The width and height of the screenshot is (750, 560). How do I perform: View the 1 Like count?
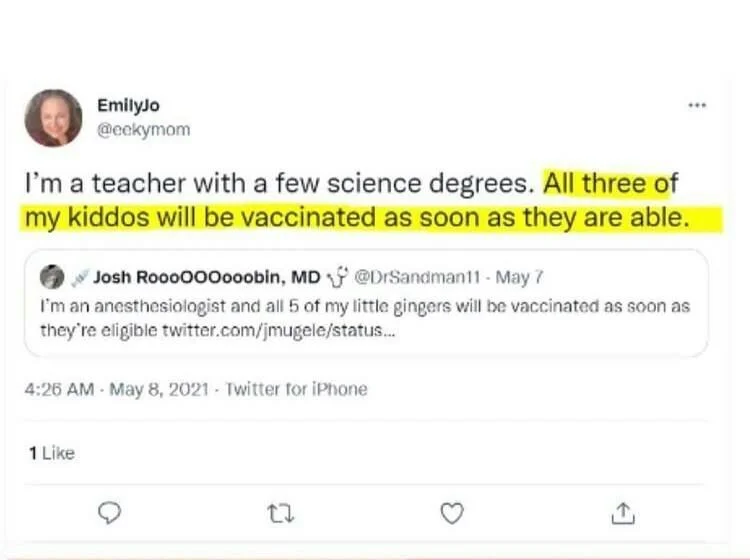[x=52, y=453]
